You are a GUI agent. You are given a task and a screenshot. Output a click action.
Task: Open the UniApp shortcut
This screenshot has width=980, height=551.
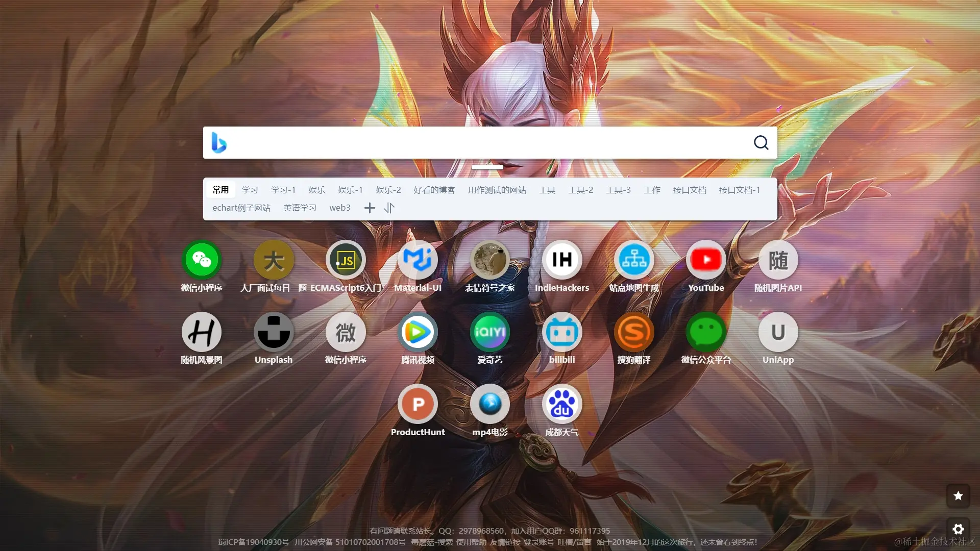point(778,332)
